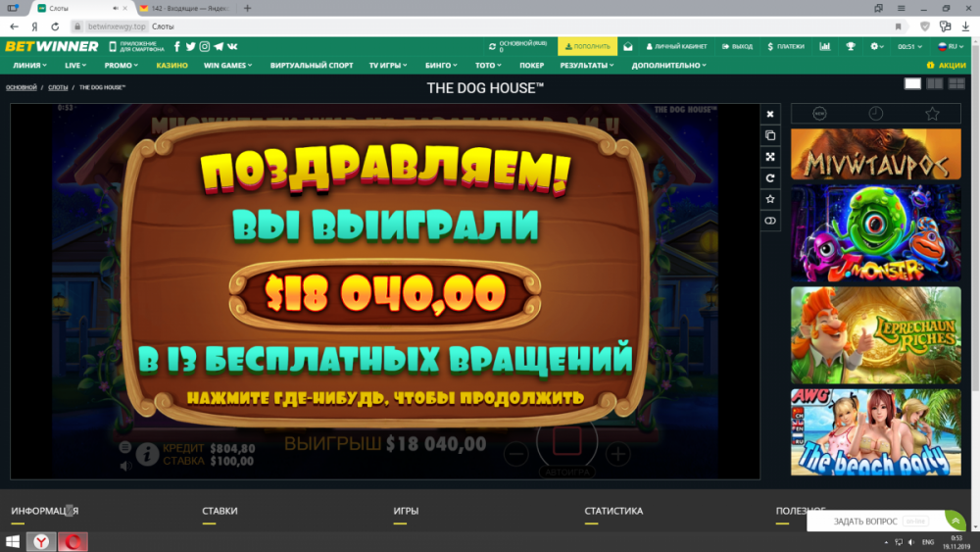This screenshot has height=552, width=980.
Task: Switch to single game window layout
Action: (x=912, y=83)
